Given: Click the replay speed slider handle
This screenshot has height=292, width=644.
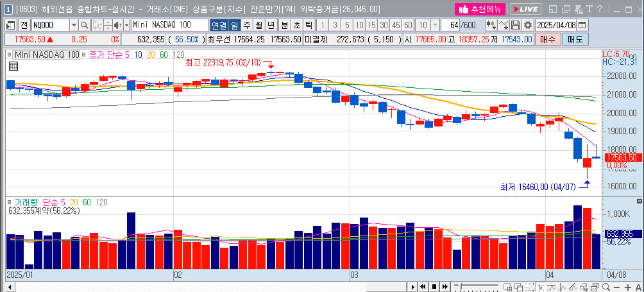Looking at the screenshot, I should pyautogui.click(x=461, y=286).
